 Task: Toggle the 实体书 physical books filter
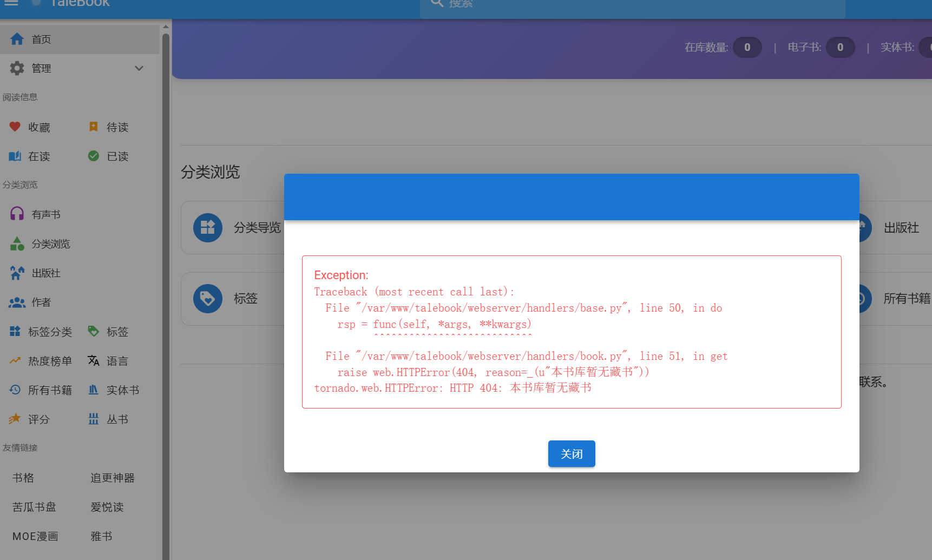93,390
